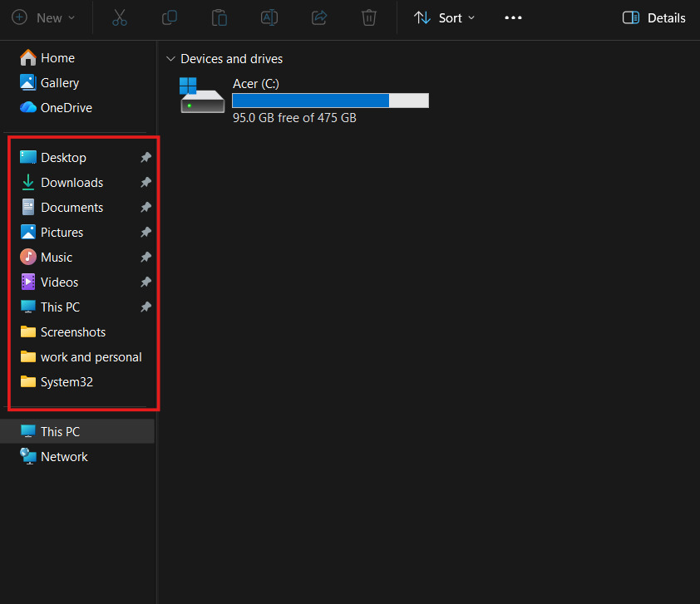700x604 pixels.
Task: Click the Share icon in toolbar
Action: pos(319,17)
